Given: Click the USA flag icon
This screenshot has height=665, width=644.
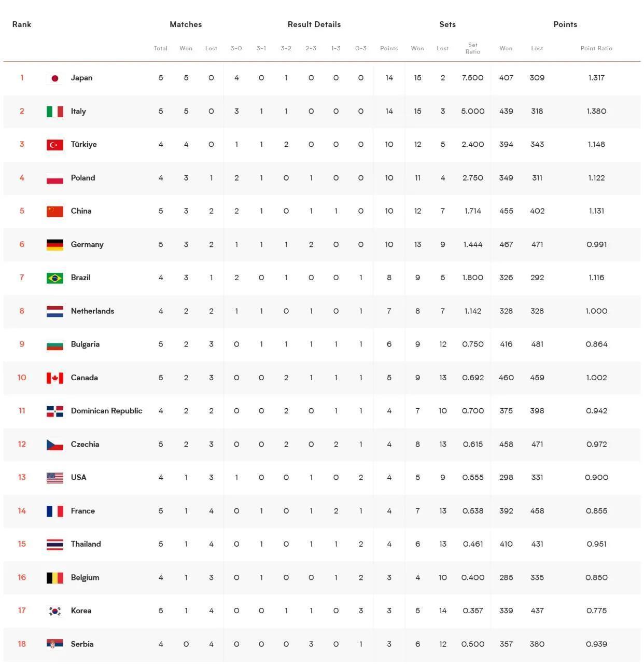Looking at the screenshot, I should pos(55,478).
